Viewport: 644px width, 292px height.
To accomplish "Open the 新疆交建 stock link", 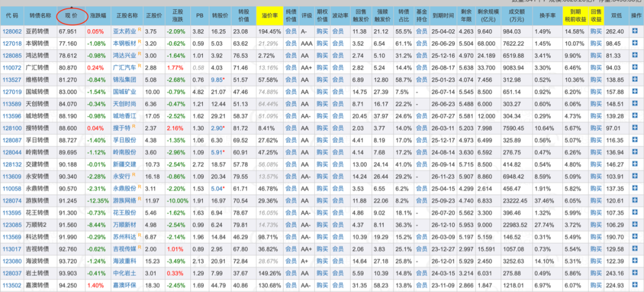I will pyautogui.click(x=125, y=164).
